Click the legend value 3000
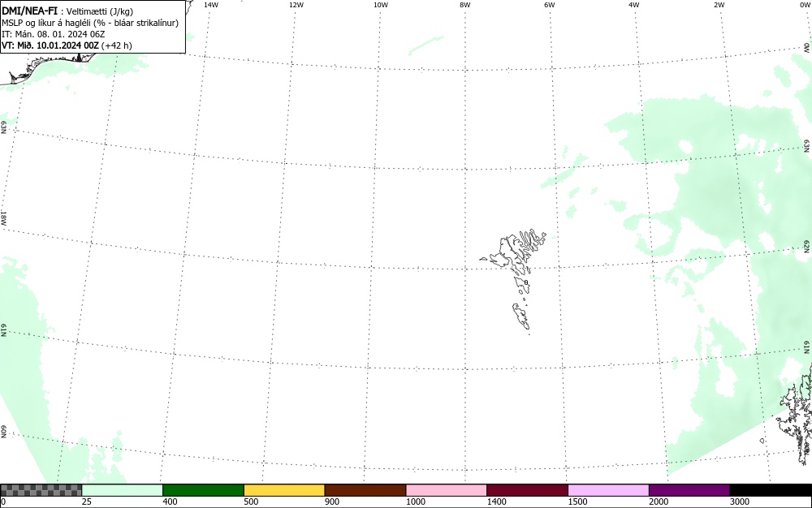This screenshot has height=508, width=812. pos(740,502)
